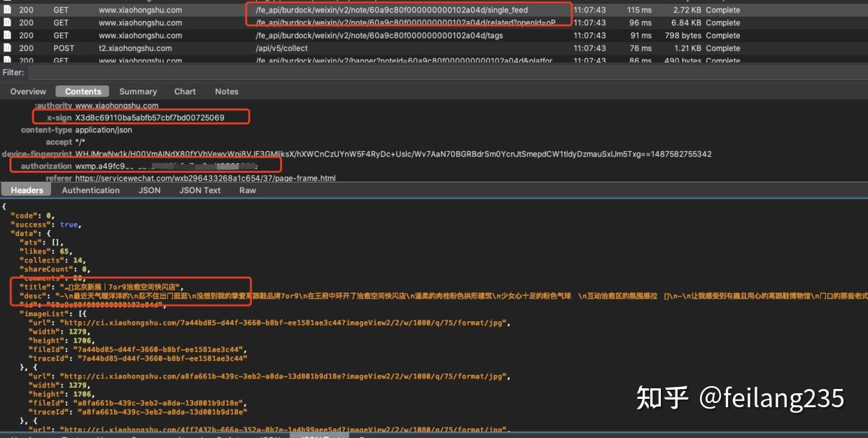Screen dimensions: 868x438
Task: Select the x-sign header value X3d8c69110ba5abfb57cbf7bd00725069
Action: coord(150,118)
